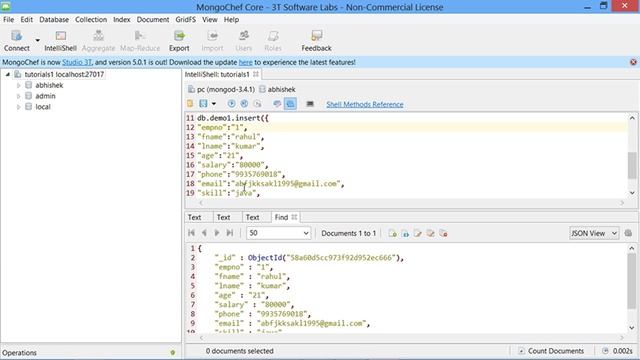This screenshot has height=360, width=640.
Task: Click the open script file icon
Action: click(x=190, y=104)
